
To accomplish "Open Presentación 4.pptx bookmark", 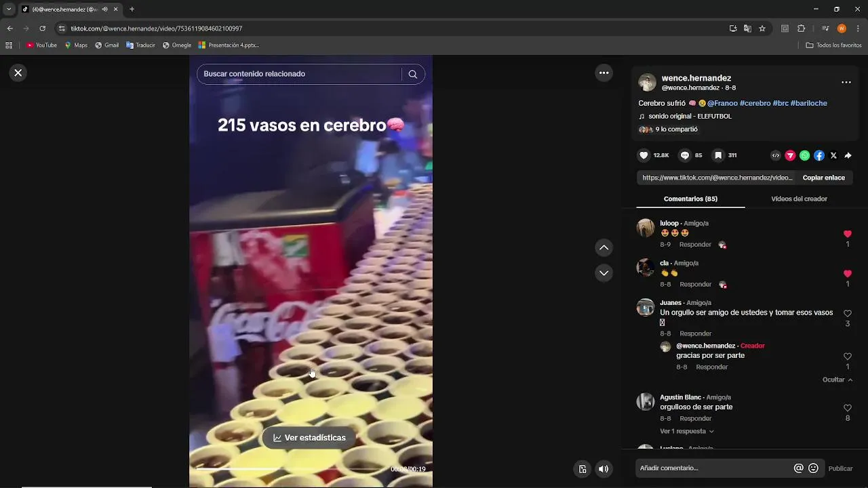I will point(229,45).
